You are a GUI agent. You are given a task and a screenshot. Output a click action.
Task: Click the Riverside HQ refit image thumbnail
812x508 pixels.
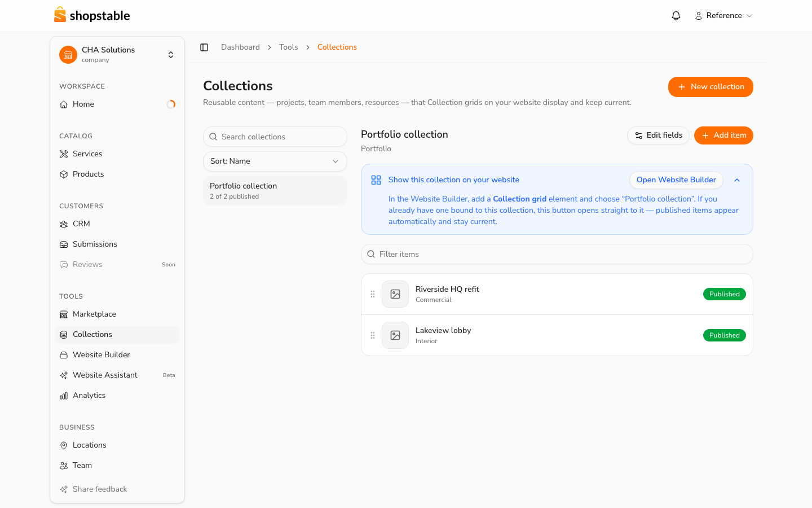click(x=395, y=294)
